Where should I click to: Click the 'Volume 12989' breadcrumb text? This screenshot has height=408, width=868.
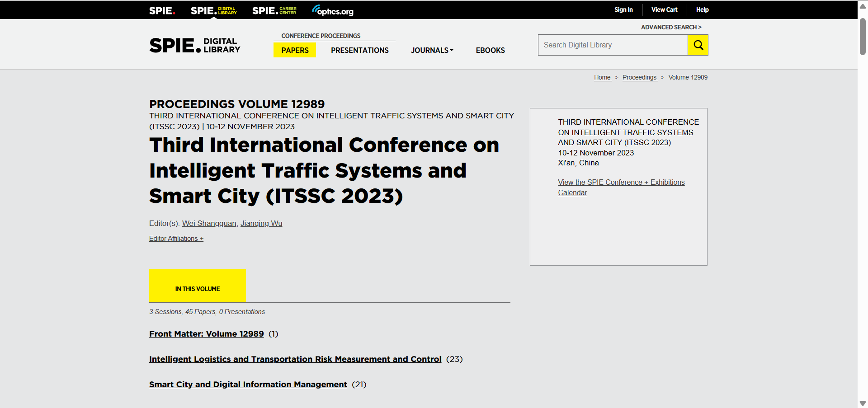(x=688, y=77)
